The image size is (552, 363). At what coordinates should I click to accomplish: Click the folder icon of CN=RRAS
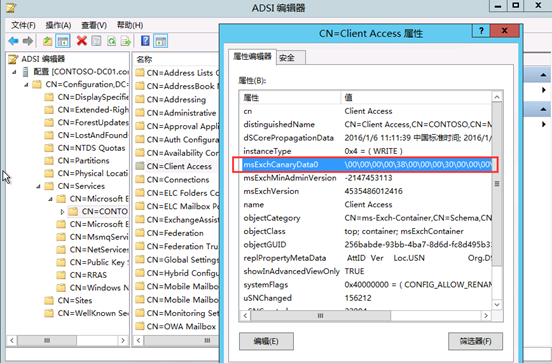[61, 275]
